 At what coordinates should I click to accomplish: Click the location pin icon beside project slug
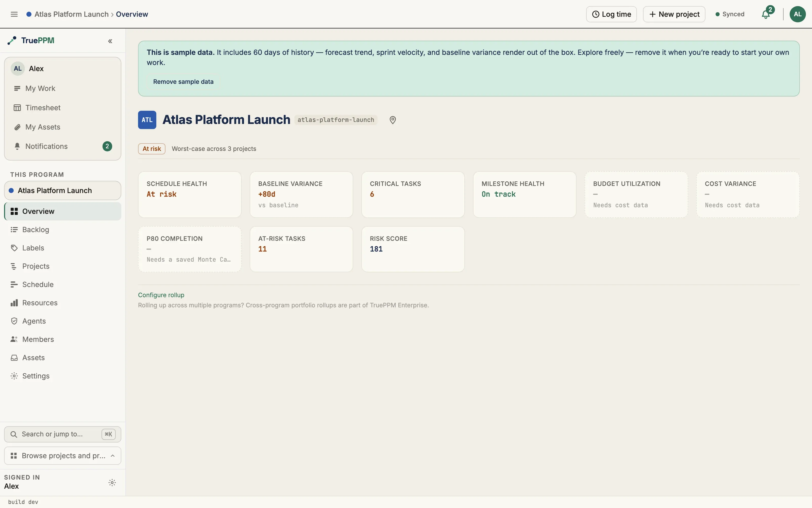point(393,120)
